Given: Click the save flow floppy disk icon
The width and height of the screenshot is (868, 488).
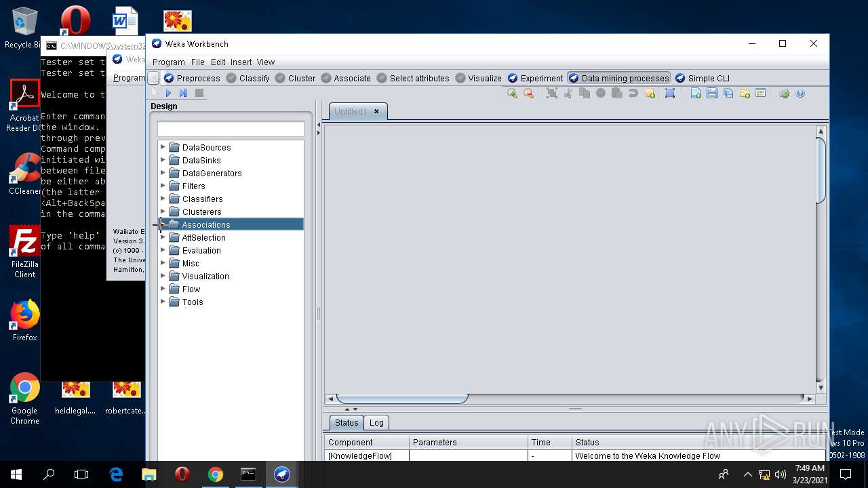Looking at the screenshot, I should point(712,94).
